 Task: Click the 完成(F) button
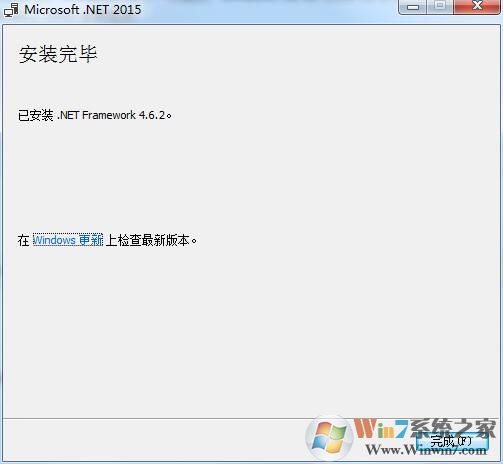[452, 442]
